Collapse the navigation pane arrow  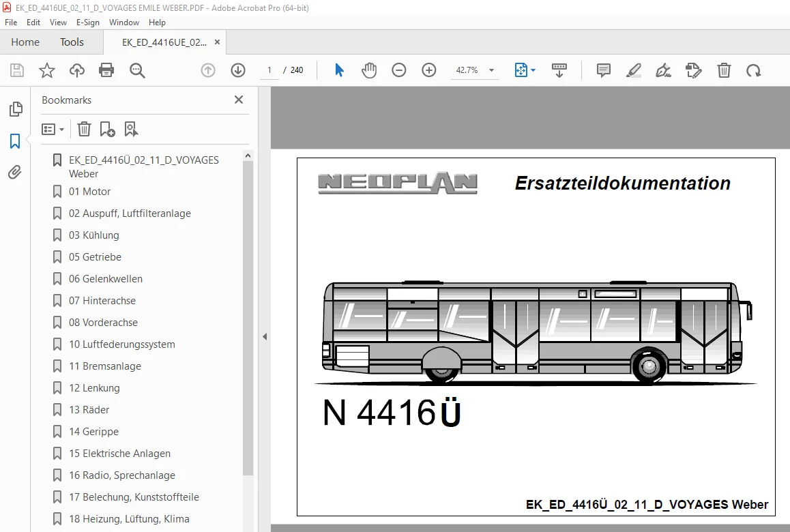[265, 336]
